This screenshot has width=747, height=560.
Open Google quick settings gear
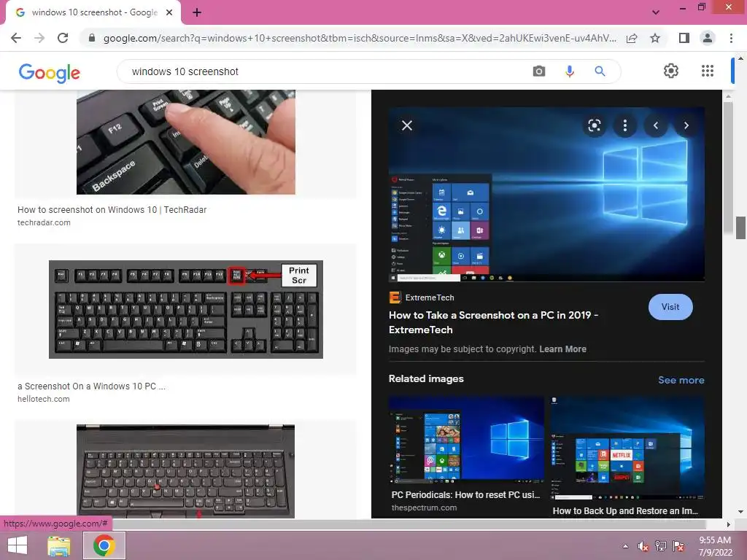[x=671, y=71]
